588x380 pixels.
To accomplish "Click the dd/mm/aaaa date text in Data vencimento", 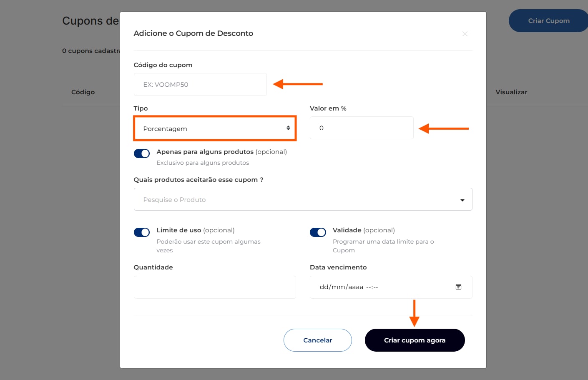I will pos(342,287).
